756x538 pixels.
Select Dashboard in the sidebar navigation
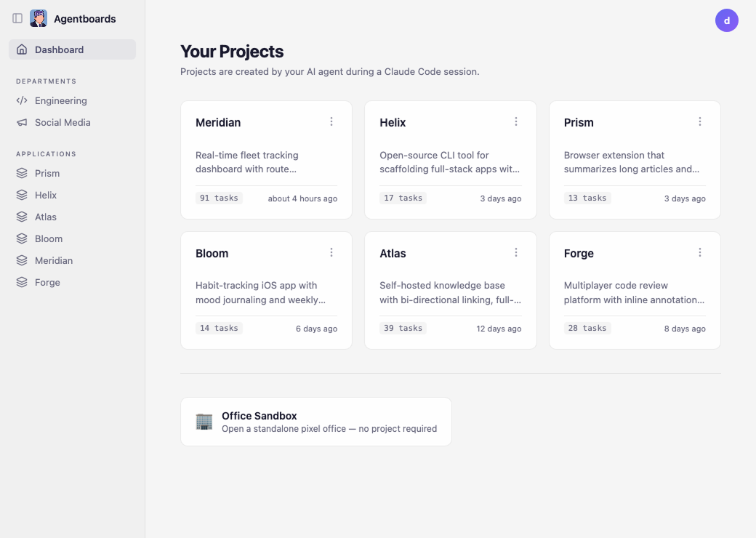(x=58, y=49)
